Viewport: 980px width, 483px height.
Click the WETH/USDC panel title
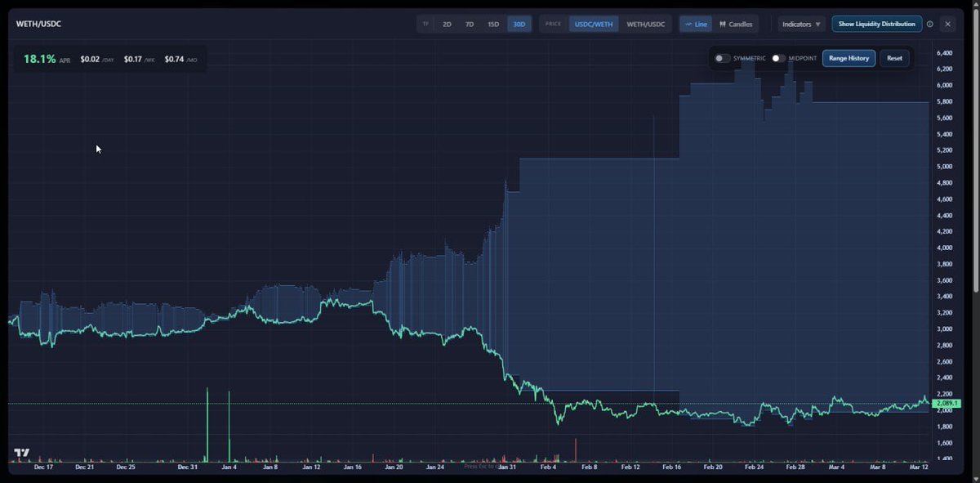point(38,25)
